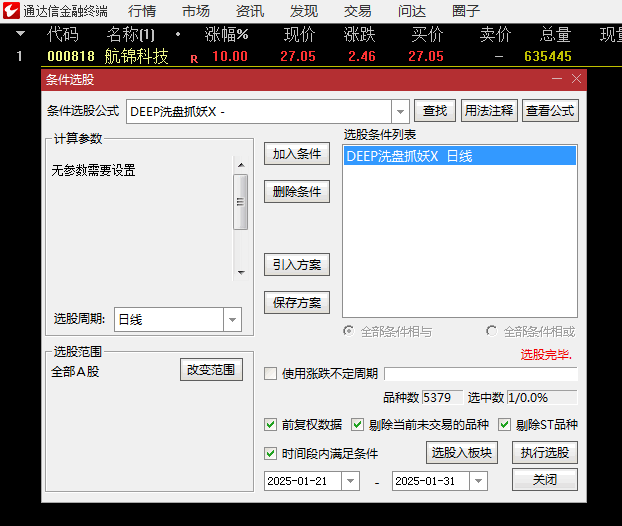622x526 pixels.
Task: Click parameter panel scroll down arrow
Action: coord(241,273)
